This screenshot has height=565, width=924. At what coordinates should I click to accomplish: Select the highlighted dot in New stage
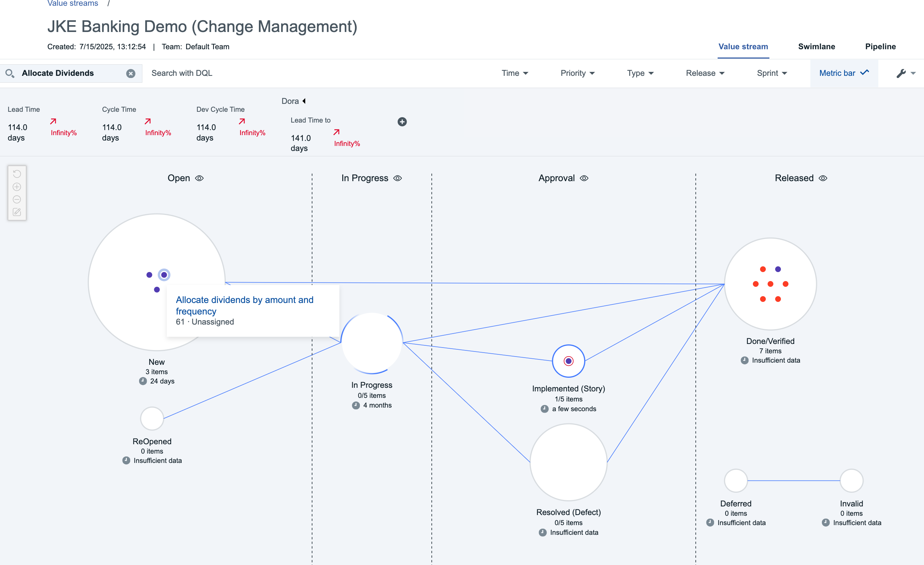pyautogui.click(x=164, y=275)
